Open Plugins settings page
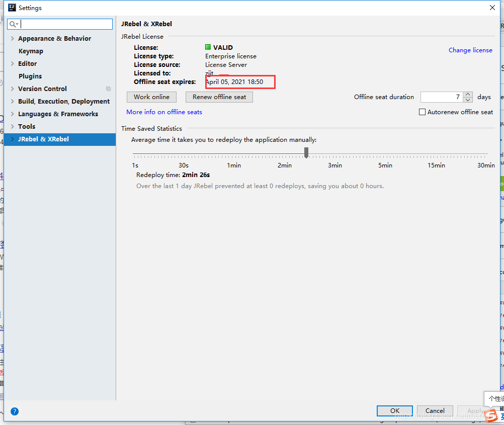Screen dimensions: 504x425 (30, 76)
